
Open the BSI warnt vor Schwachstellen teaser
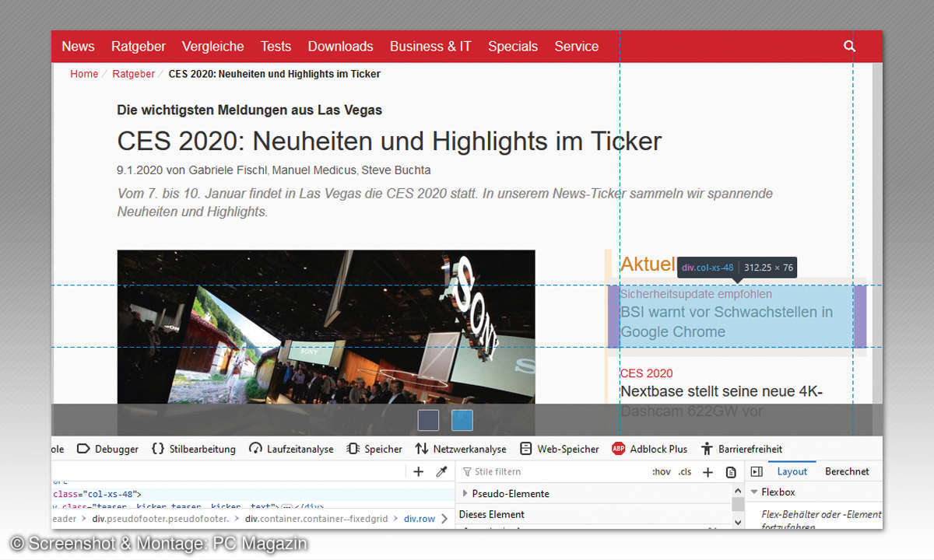(x=726, y=321)
